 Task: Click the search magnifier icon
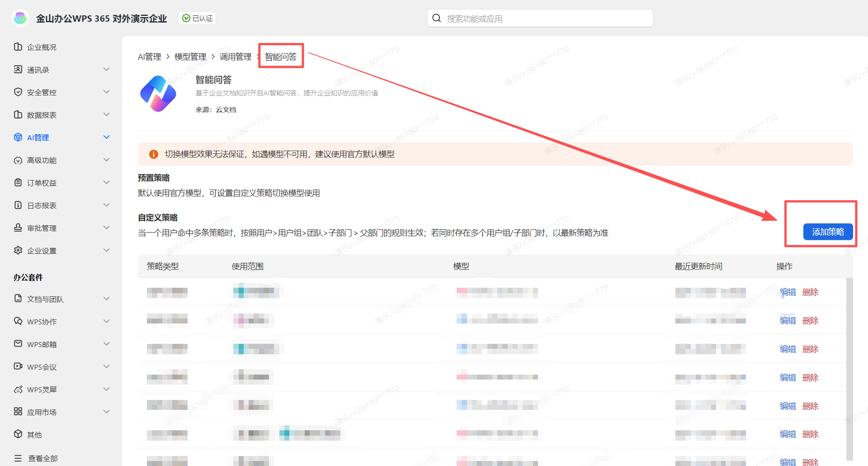coord(436,18)
